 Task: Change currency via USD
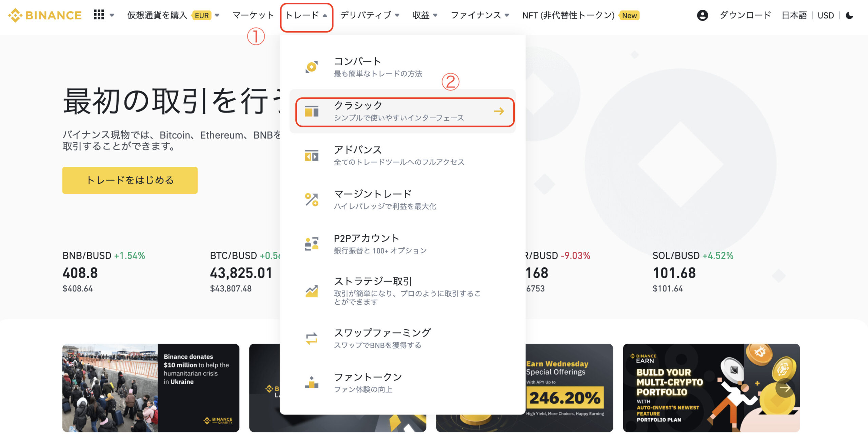(x=826, y=15)
